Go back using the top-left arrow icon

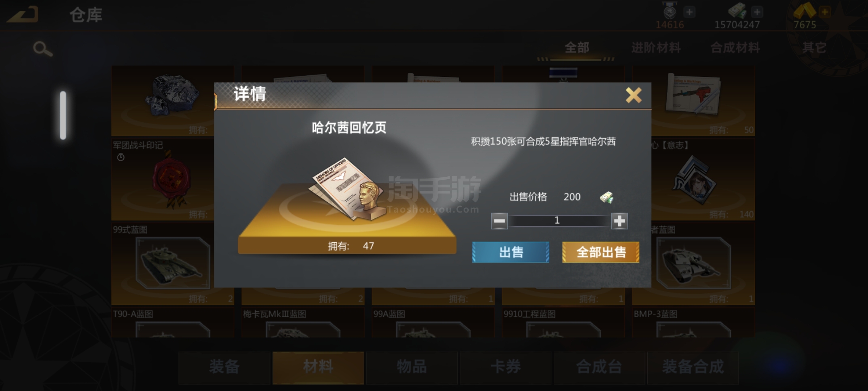coord(22,14)
